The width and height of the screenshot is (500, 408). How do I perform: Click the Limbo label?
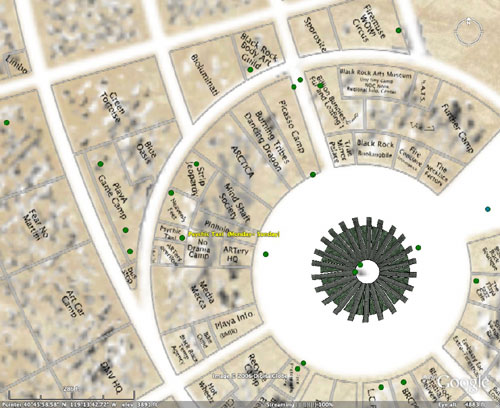[16, 64]
